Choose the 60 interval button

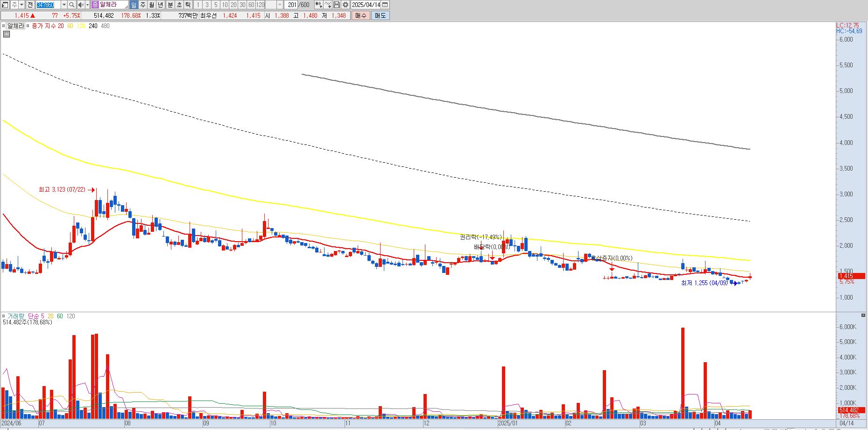coord(251,5)
